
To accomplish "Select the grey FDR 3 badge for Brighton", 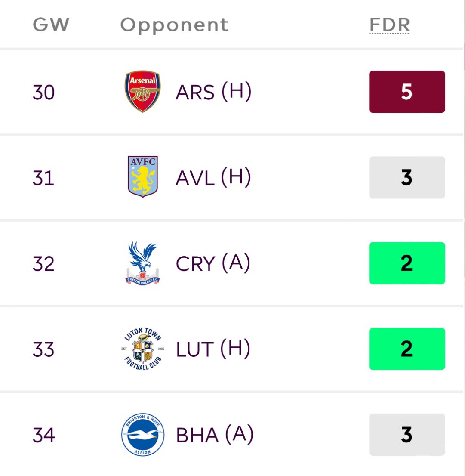I will pyautogui.click(x=407, y=434).
